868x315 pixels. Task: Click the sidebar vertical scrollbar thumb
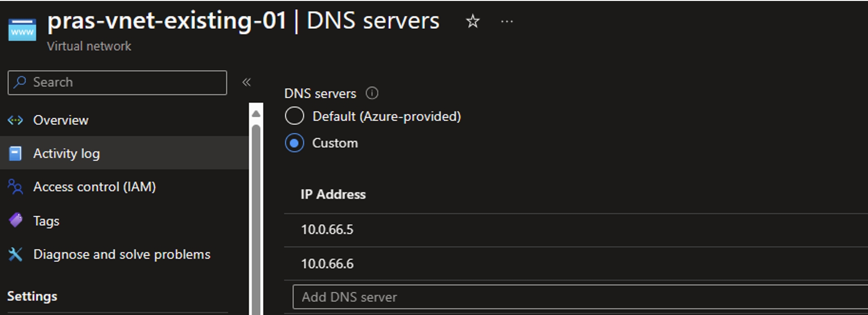[256, 219]
